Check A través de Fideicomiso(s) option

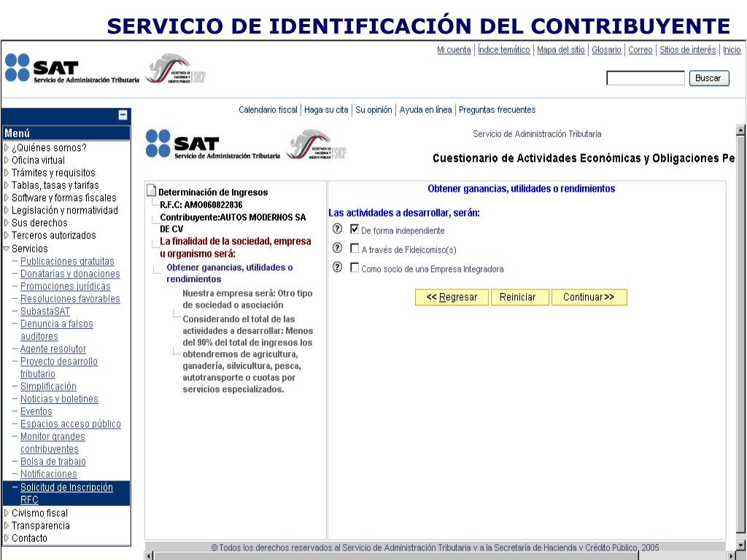coord(355,248)
